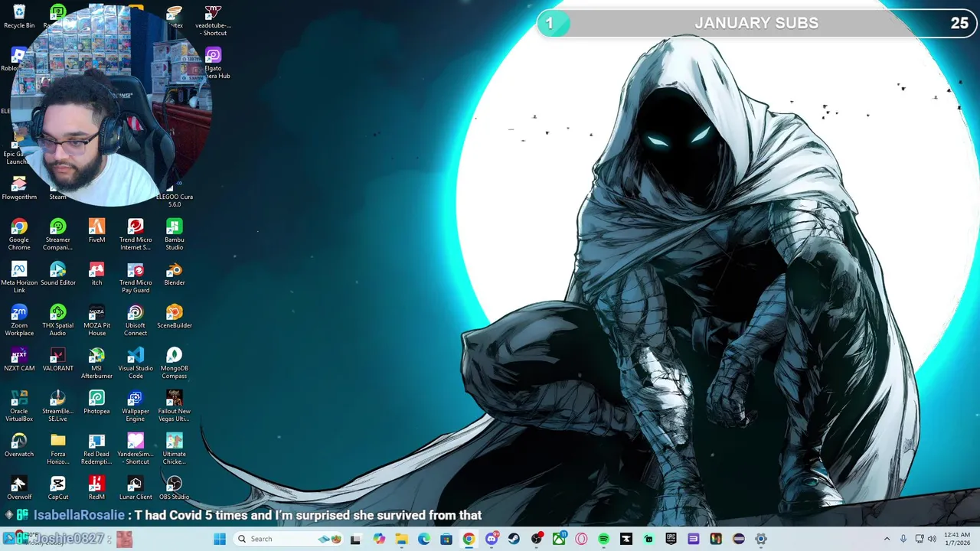Open YandereSim Shortcut desktop icon
This screenshot has width=980, height=551.
click(136, 448)
